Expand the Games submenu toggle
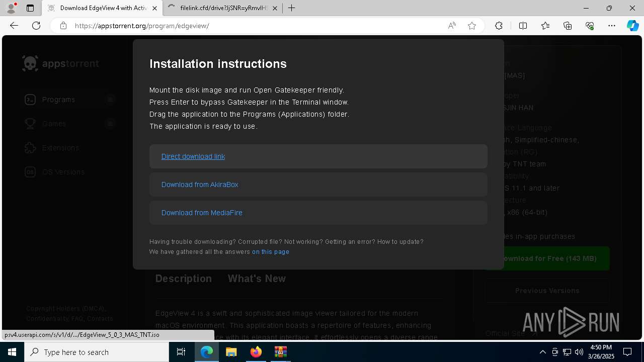 111,124
